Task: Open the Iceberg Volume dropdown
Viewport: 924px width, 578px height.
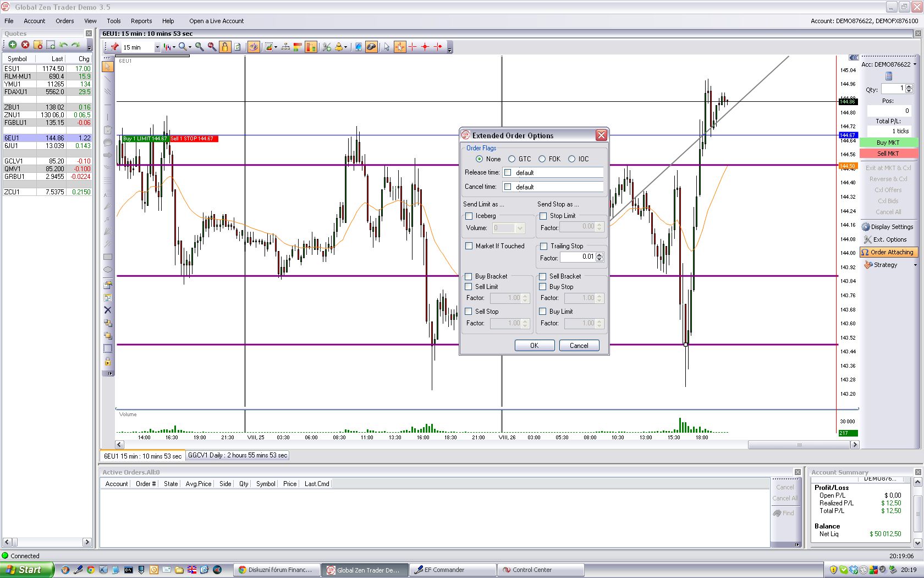Action: pyautogui.click(x=520, y=228)
